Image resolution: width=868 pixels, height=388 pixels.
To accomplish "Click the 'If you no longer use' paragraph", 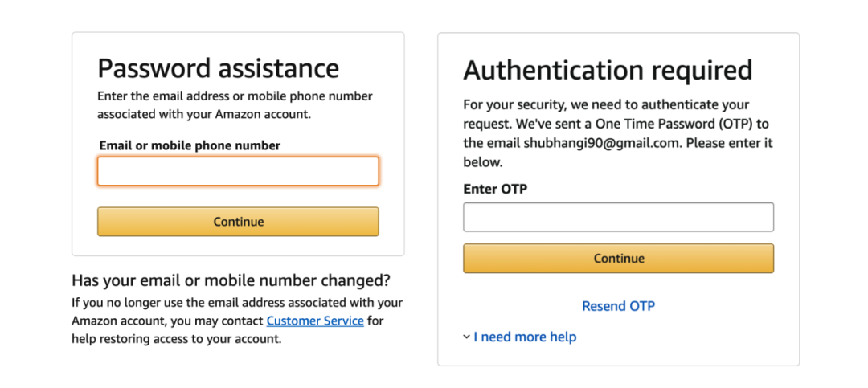I will (x=237, y=303).
